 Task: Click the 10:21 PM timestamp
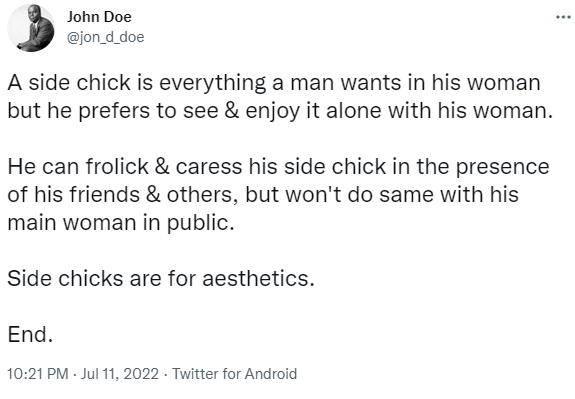[38, 374]
